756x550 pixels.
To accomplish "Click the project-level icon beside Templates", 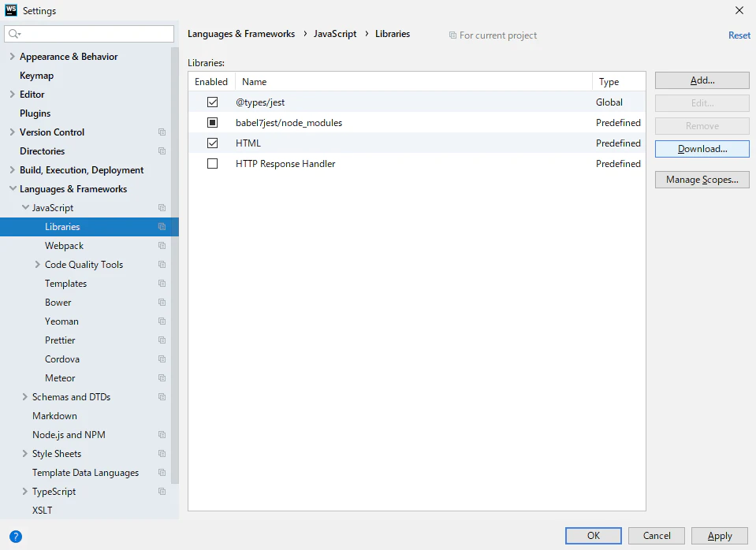I will 162,284.
